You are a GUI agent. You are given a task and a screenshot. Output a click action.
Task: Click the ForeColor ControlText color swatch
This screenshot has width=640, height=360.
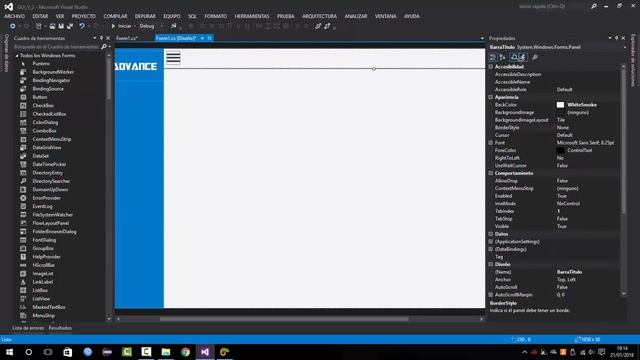(560, 151)
